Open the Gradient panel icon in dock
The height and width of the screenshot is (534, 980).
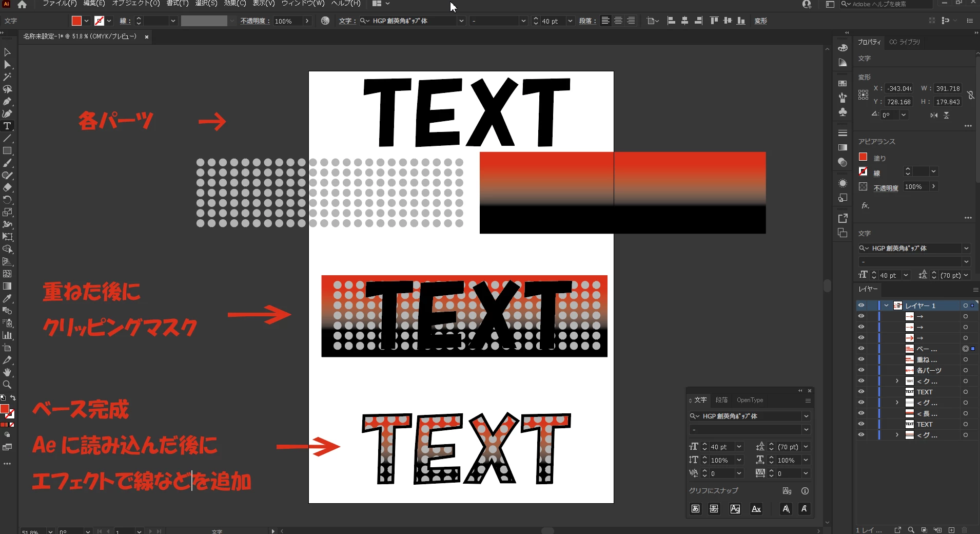(x=842, y=148)
